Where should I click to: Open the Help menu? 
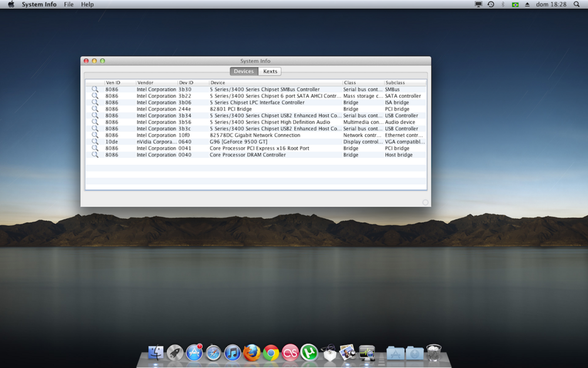87,4
